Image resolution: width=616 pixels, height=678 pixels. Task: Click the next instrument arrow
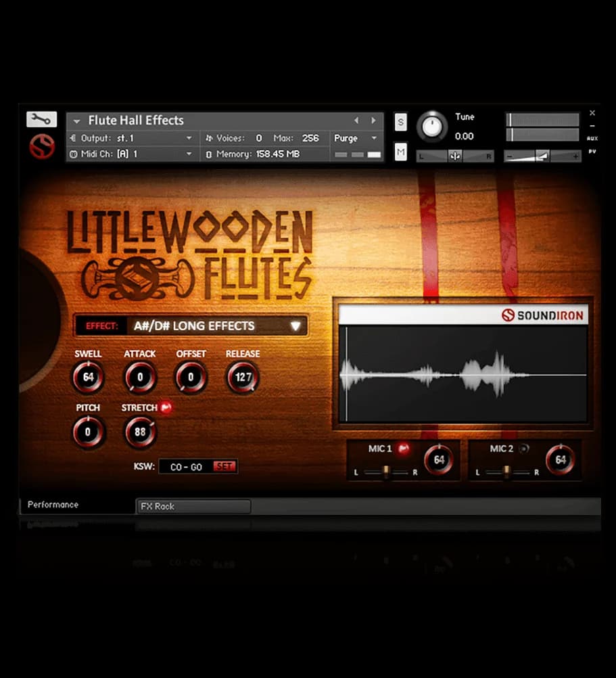click(x=373, y=120)
